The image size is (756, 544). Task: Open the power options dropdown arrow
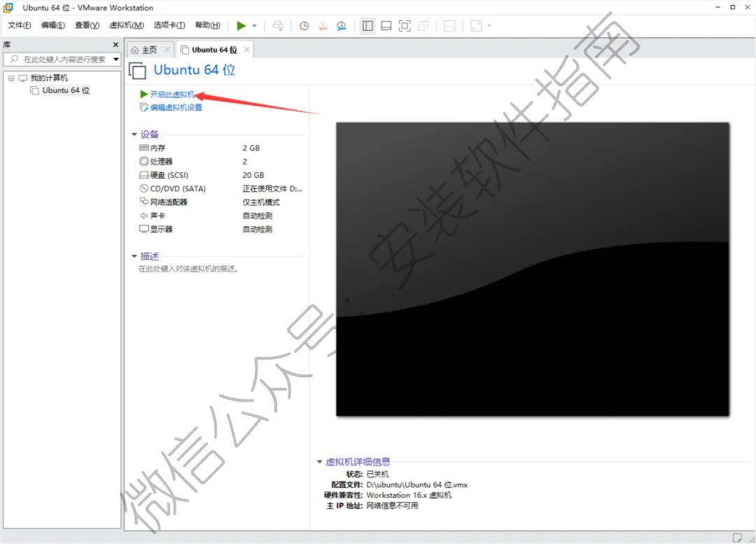coord(255,26)
